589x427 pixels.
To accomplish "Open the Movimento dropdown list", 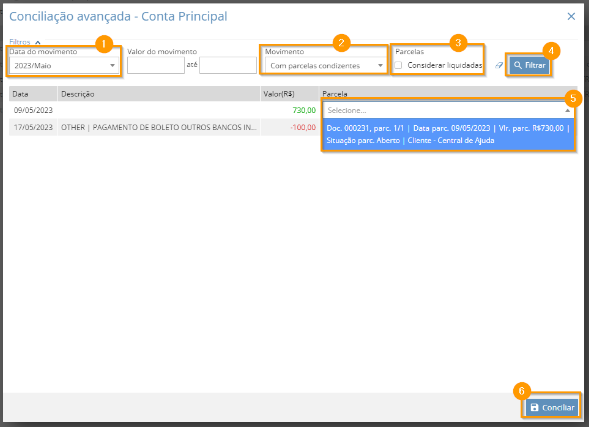I will pos(325,65).
